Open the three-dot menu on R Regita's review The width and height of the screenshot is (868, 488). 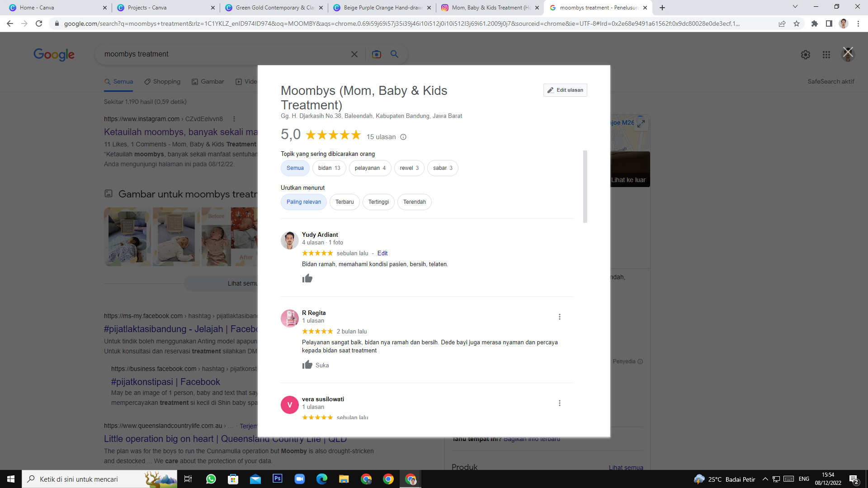559,317
